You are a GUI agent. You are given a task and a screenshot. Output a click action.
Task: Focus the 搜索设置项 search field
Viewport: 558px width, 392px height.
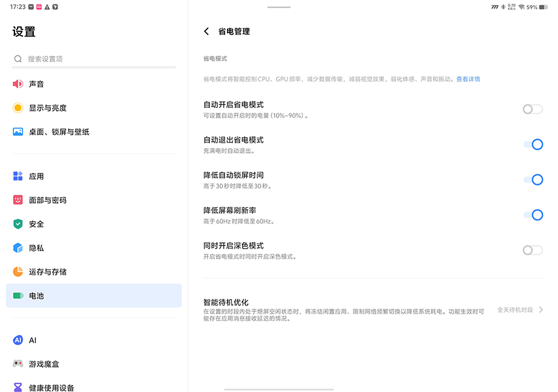pyautogui.click(x=94, y=59)
